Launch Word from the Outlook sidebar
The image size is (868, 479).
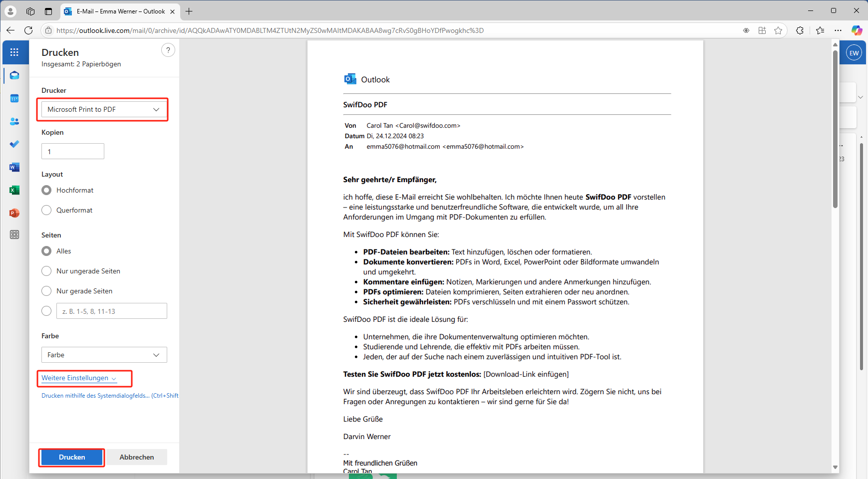click(x=14, y=167)
